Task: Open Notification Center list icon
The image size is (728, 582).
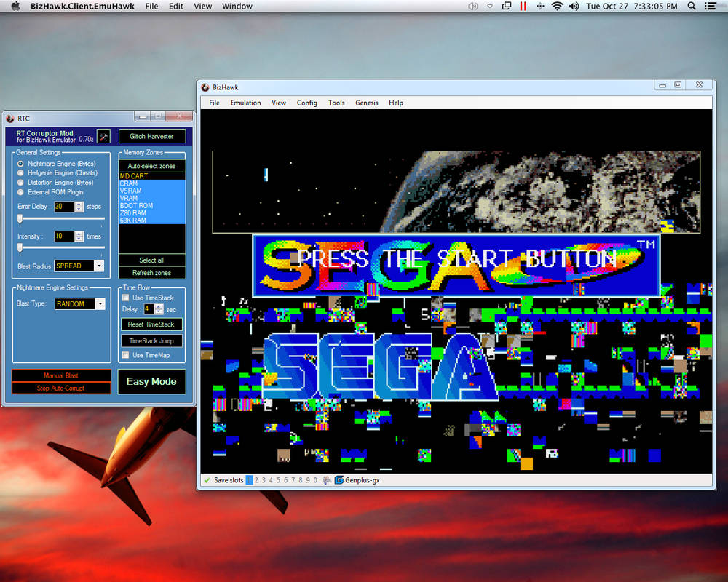Action: pos(710,6)
